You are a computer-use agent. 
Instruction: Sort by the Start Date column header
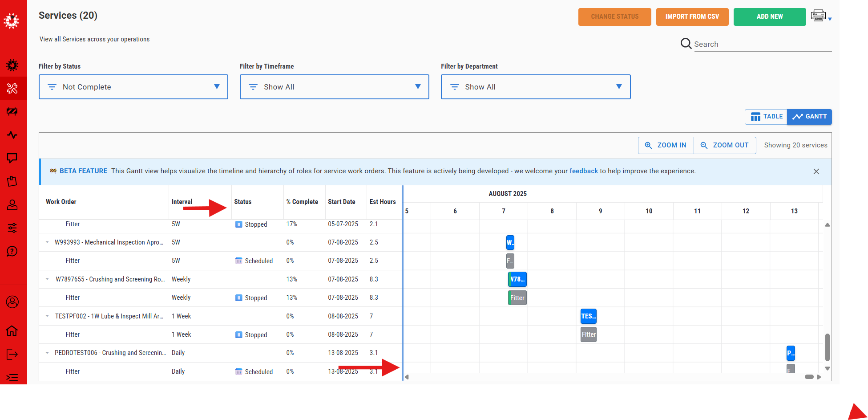[342, 202]
